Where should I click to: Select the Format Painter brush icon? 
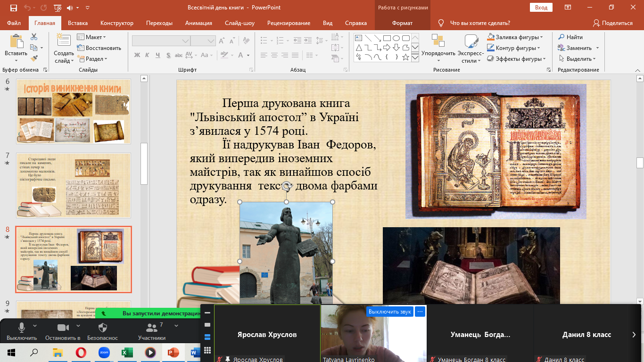[34, 58]
